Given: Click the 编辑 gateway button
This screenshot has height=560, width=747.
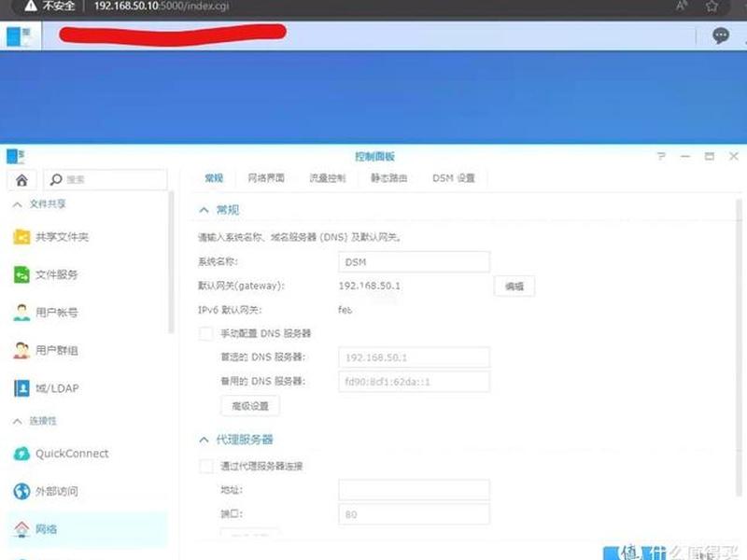Looking at the screenshot, I should pos(514,287).
